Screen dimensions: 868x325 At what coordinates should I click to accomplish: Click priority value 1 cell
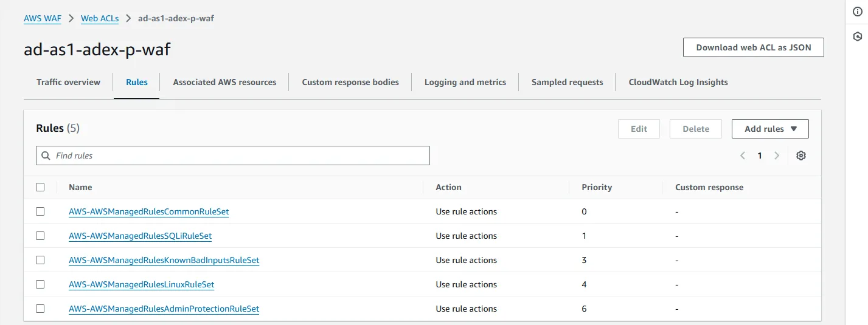click(x=584, y=236)
